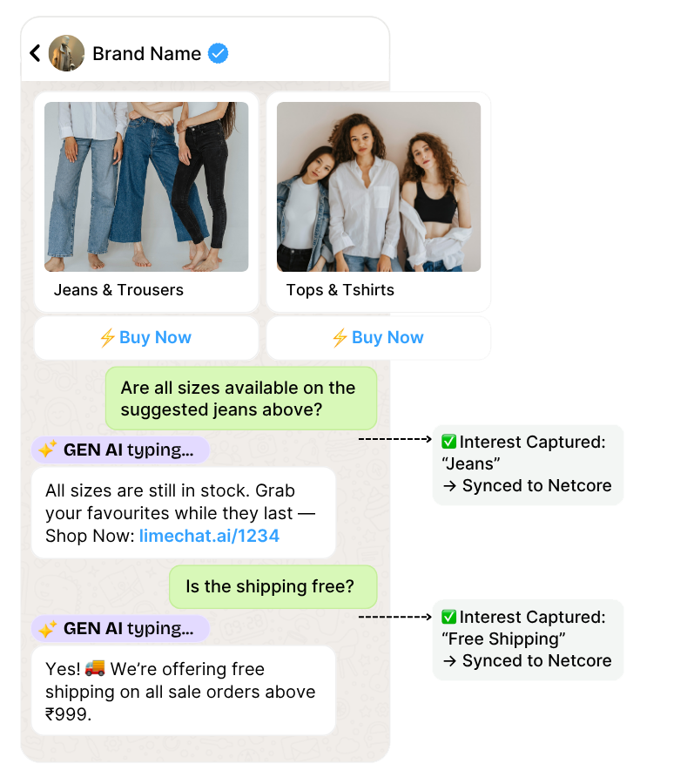694x784 pixels.
Task: Click the “Jeans” interest text
Action: (x=471, y=464)
